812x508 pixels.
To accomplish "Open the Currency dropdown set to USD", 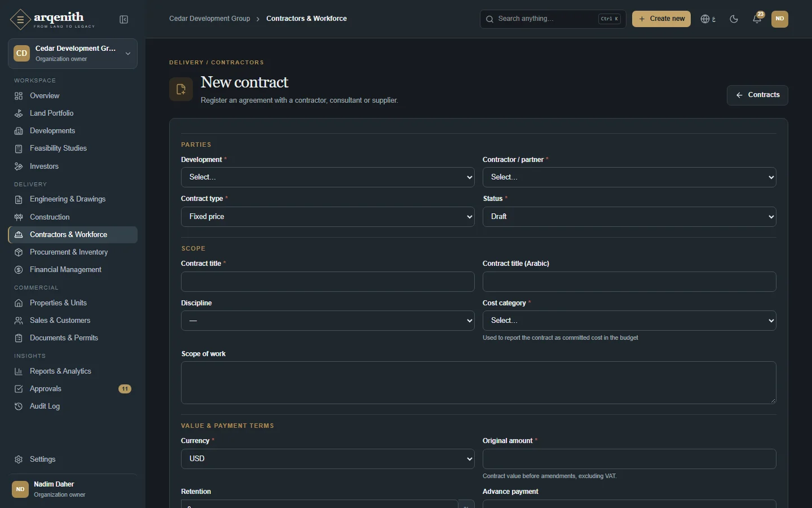I will [x=328, y=459].
